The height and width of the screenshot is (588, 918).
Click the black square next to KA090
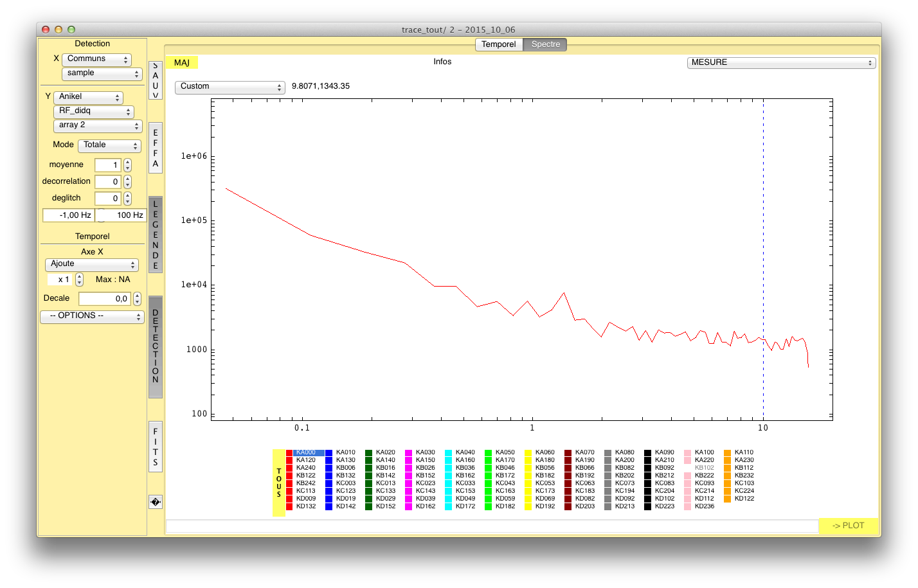(x=648, y=452)
